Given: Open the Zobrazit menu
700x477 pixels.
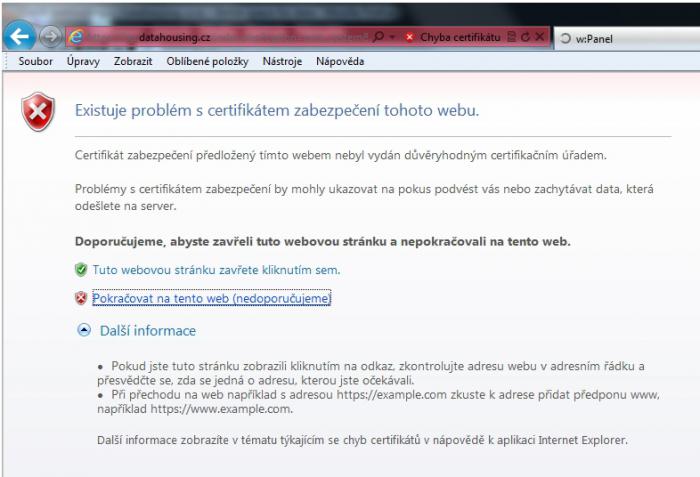Looking at the screenshot, I should tap(132, 61).
